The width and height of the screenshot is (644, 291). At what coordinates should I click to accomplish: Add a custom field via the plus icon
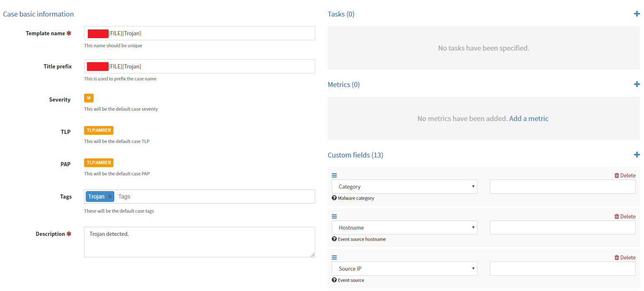(637, 154)
